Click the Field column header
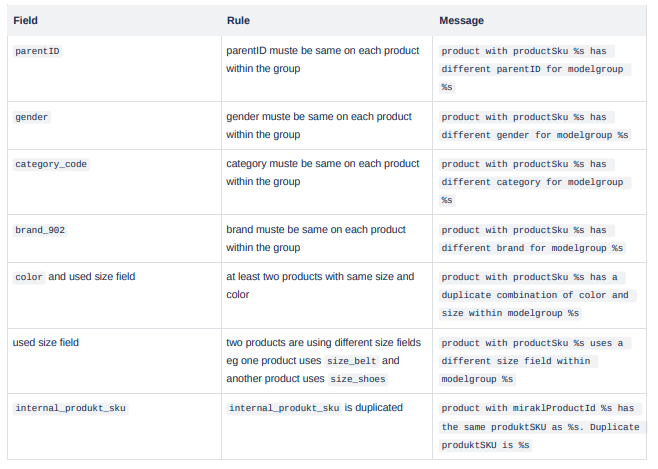Screen dimensions: 658x469 [26, 20]
